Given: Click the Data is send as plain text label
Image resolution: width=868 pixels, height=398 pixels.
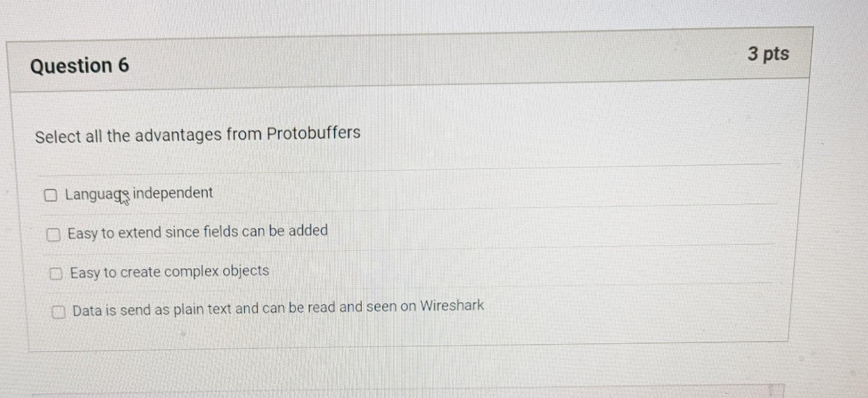Looking at the screenshot, I should [278, 308].
